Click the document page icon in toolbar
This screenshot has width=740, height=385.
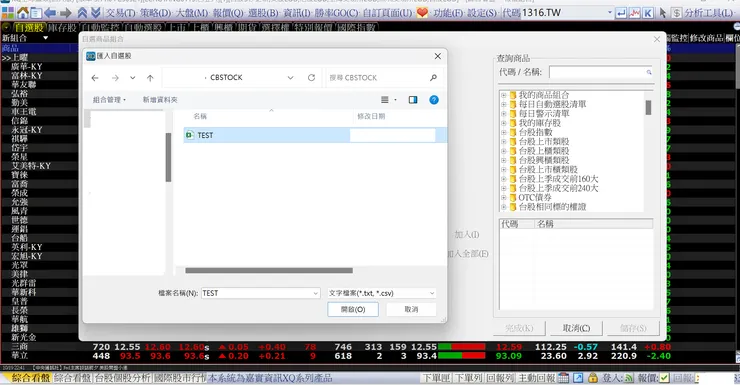(x=36, y=13)
